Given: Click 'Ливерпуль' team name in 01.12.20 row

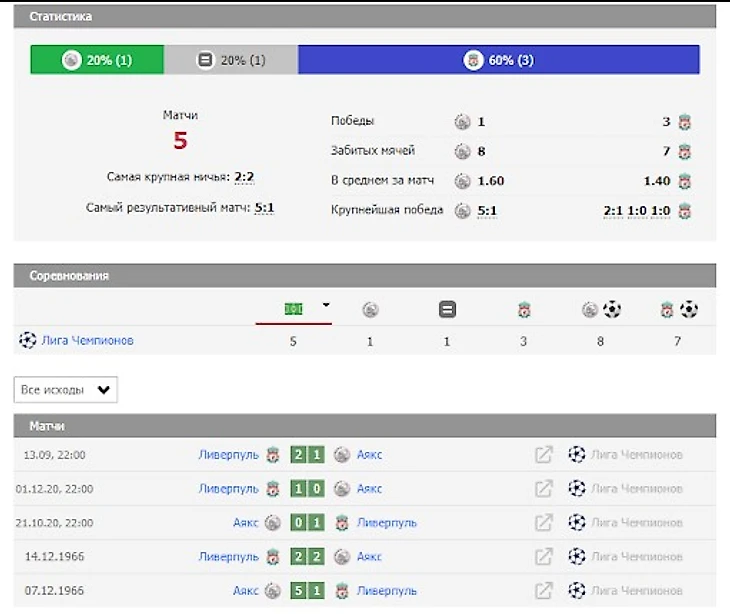Looking at the screenshot, I should [x=228, y=489].
